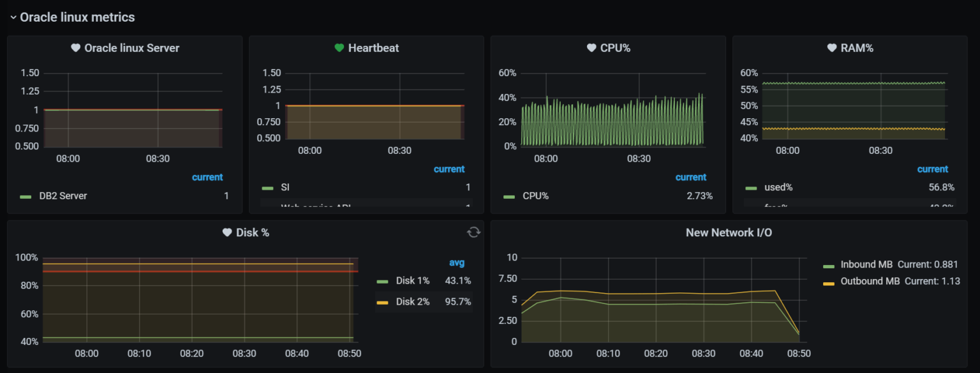980x373 pixels.
Task: Click the avg column header in Disk % legend
Action: (457, 263)
